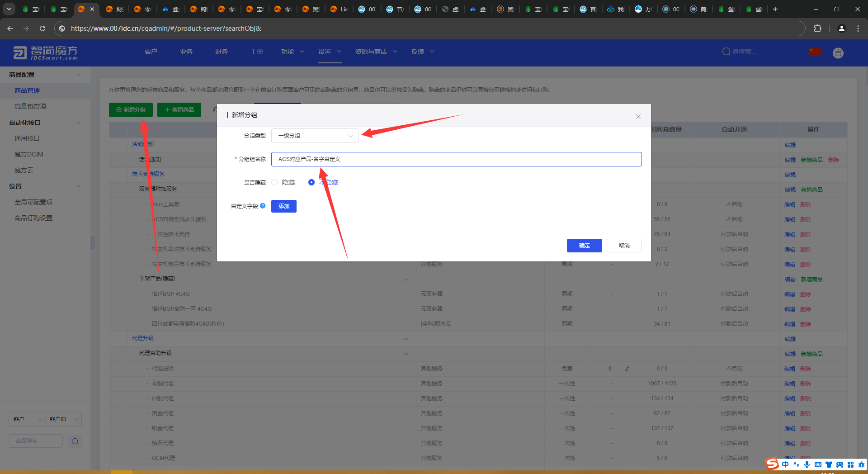Click the IME microphone icon
This screenshot has height=474, width=868.
pos(807,465)
